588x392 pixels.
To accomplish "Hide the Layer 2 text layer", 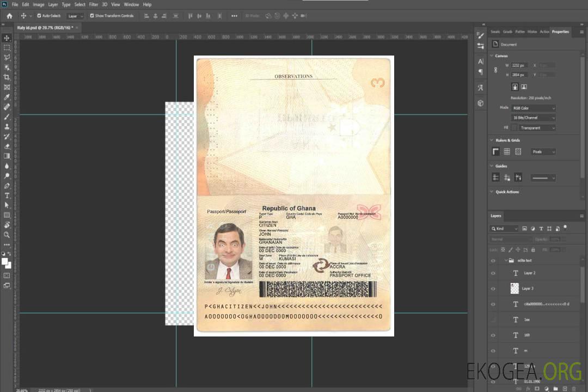I will [x=493, y=273].
